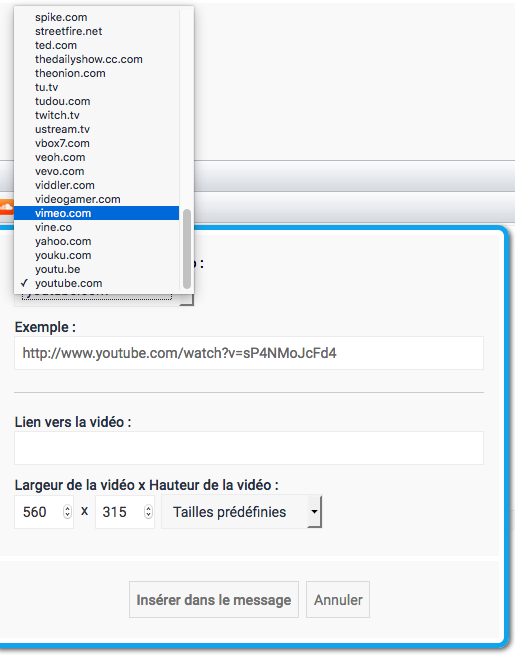Screen dimensions: 515x655
Task: Click the video site select arrow
Action: point(187,300)
